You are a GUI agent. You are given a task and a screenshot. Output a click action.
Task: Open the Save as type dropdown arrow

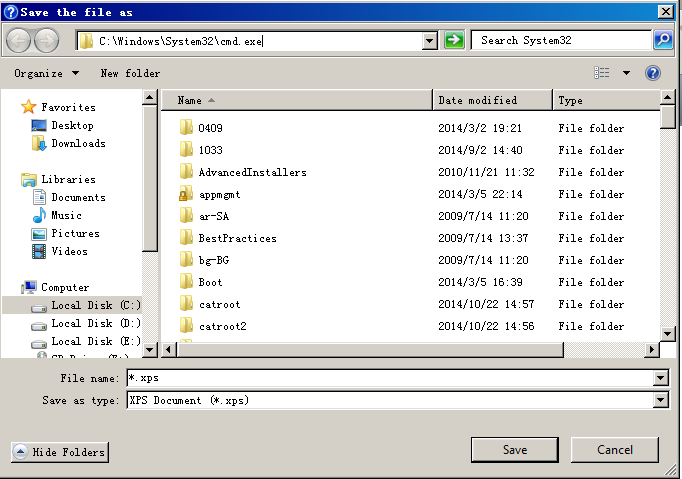[660, 400]
